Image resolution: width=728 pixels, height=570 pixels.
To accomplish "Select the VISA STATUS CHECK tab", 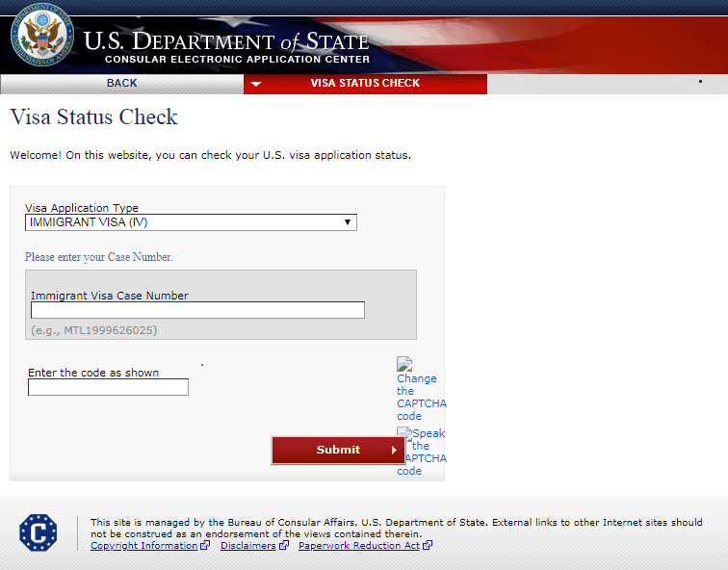I will (365, 84).
